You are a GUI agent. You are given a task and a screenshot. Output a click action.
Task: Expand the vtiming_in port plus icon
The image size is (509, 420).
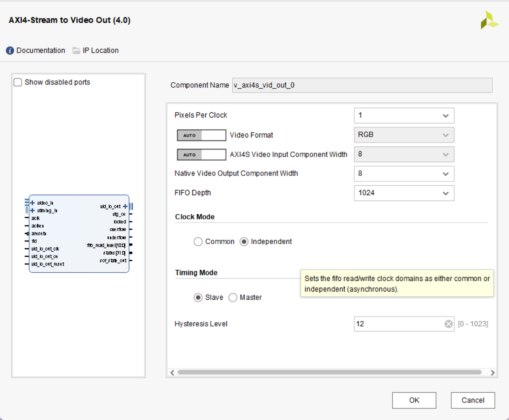(x=33, y=210)
